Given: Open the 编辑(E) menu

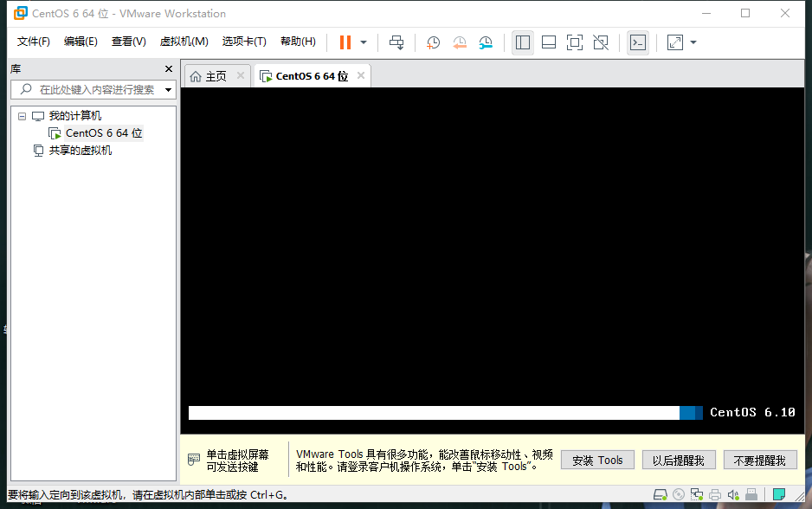Looking at the screenshot, I should pos(81,42).
